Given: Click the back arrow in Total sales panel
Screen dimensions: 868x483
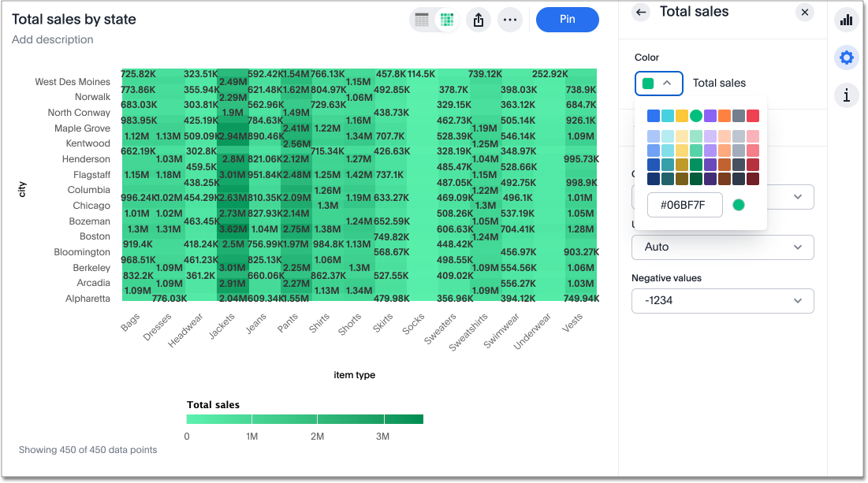Looking at the screenshot, I should click(x=640, y=13).
